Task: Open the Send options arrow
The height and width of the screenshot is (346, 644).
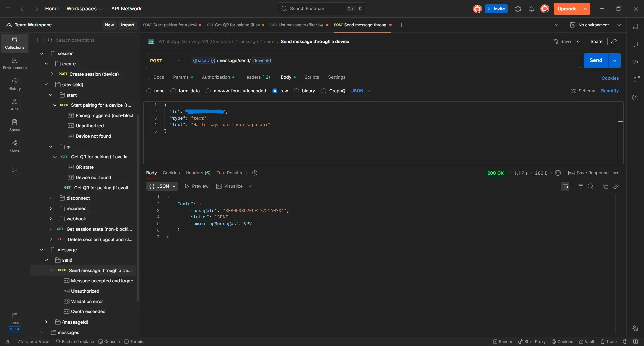Action: (x=614, y=61)
